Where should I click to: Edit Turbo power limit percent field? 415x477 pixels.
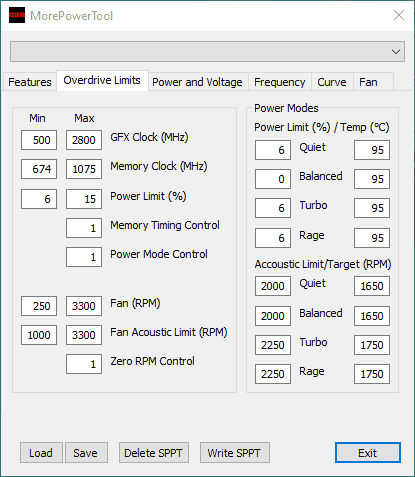tap(273, 208)
